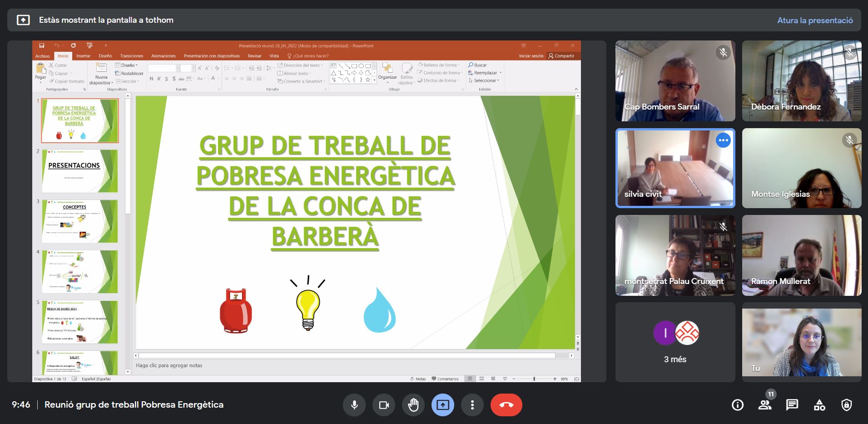Select the CONCEPTES slide thumbnail
Screen dimensions: 868x424
coord(79,221)
